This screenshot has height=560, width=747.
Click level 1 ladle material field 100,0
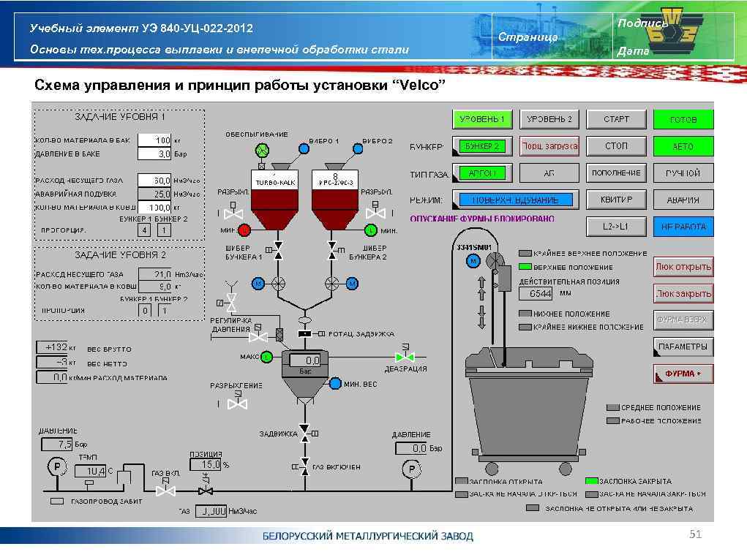[x=154, y=207]
